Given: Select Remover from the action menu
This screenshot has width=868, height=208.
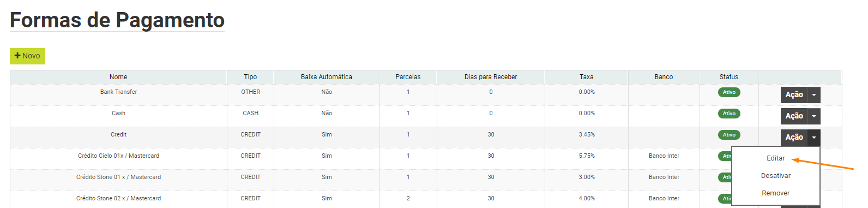Looking at the screenshot, I should (775, 193).
